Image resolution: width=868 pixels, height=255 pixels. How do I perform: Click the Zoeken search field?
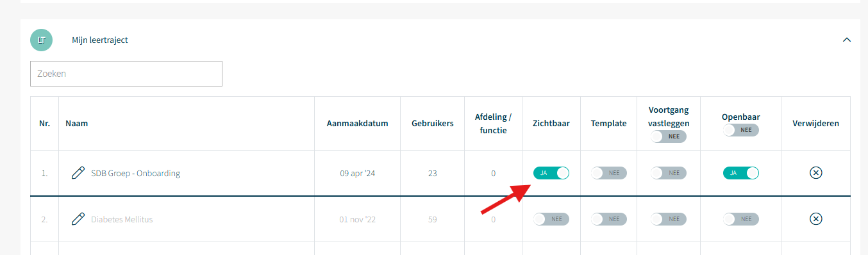click(126, 74)
